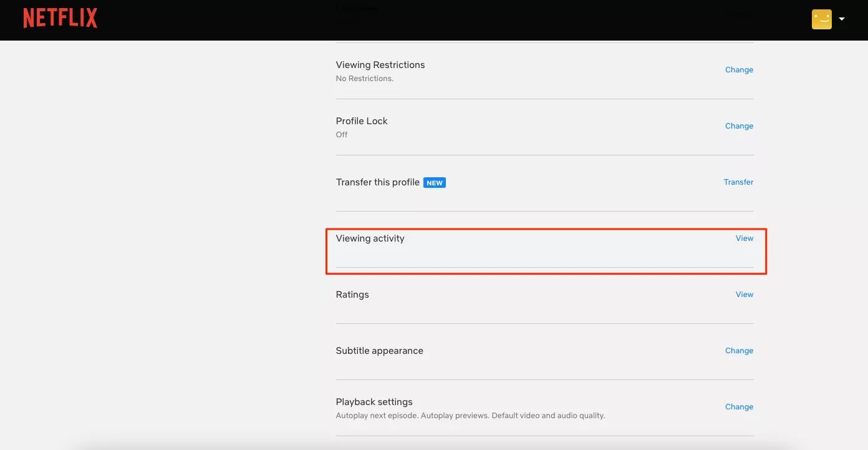Viewport: 868px width, 450px height.
Task: Select the Profile Lock heading
Action: click(x=361, y=121)
